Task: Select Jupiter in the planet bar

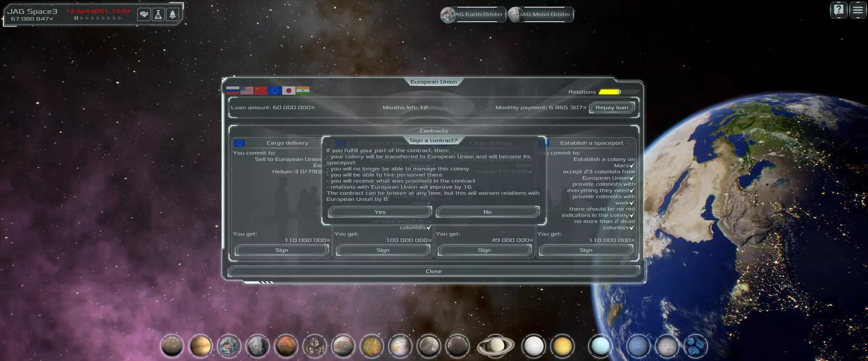Action: [x=343, y=346]
